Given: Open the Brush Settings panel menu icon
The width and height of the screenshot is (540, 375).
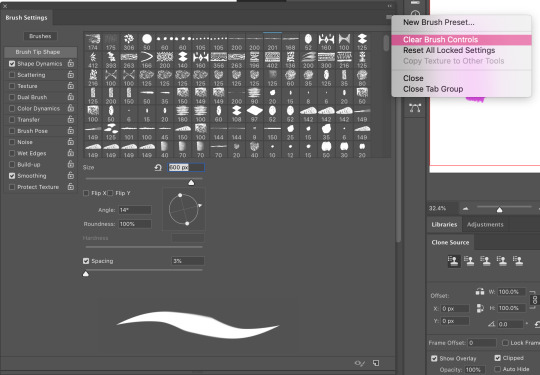Looking at the screenshot, I should [x=389, y=17].
